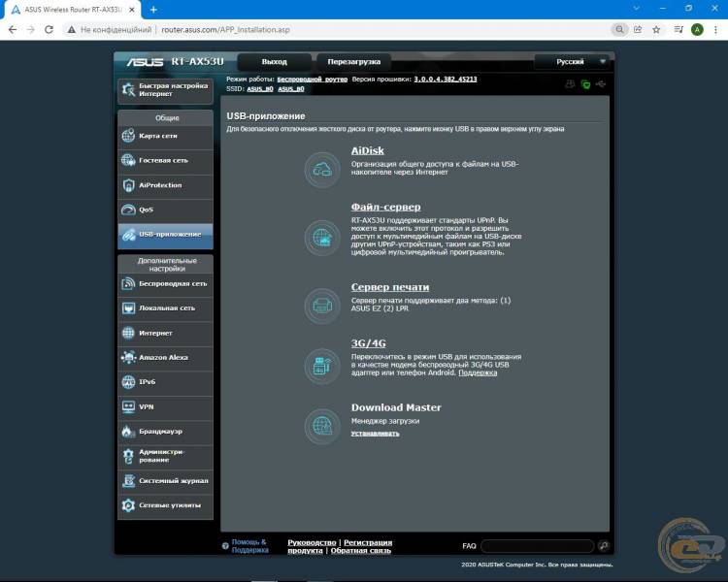Click the FAQ search input field
Image resolution: width=728 pixels, height=582 pixels.
pos(538,546)
